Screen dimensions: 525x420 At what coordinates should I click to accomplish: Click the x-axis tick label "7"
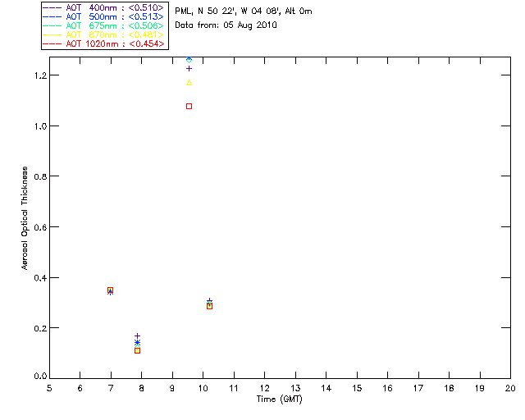tap(111, 388)
